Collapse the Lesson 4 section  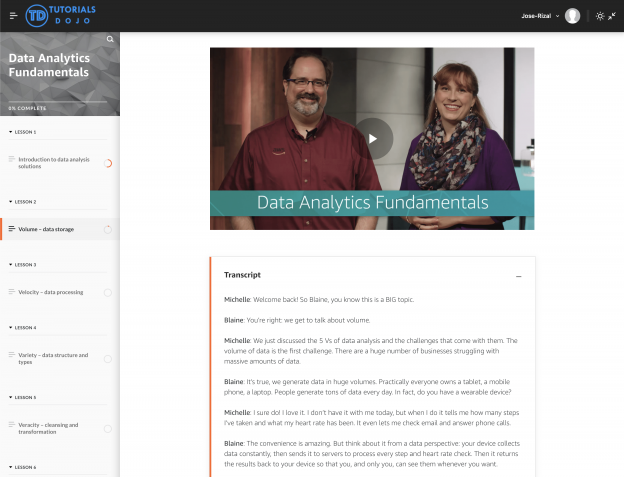22,328
